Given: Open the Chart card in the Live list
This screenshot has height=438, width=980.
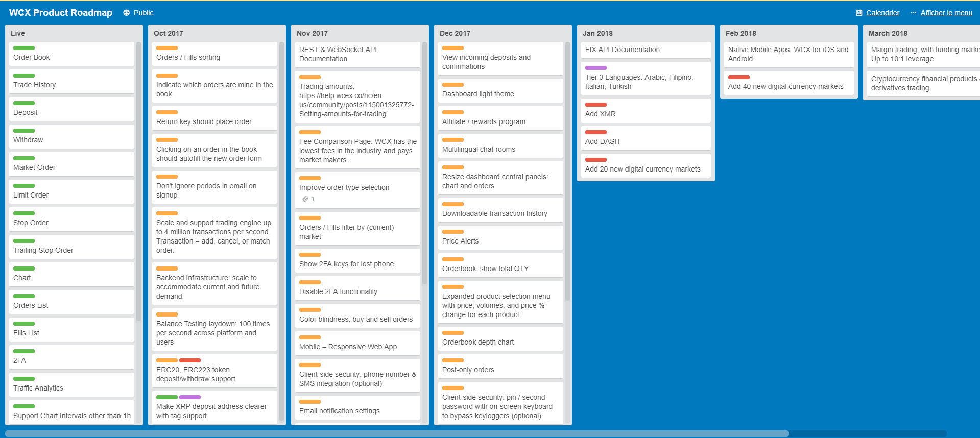Looking at the screenshot, I should point(71,274).
